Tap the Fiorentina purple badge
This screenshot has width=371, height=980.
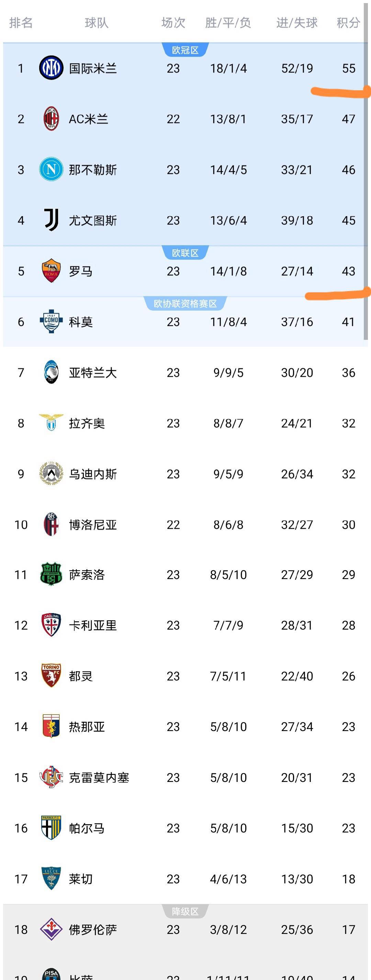(x=51, y=929)
